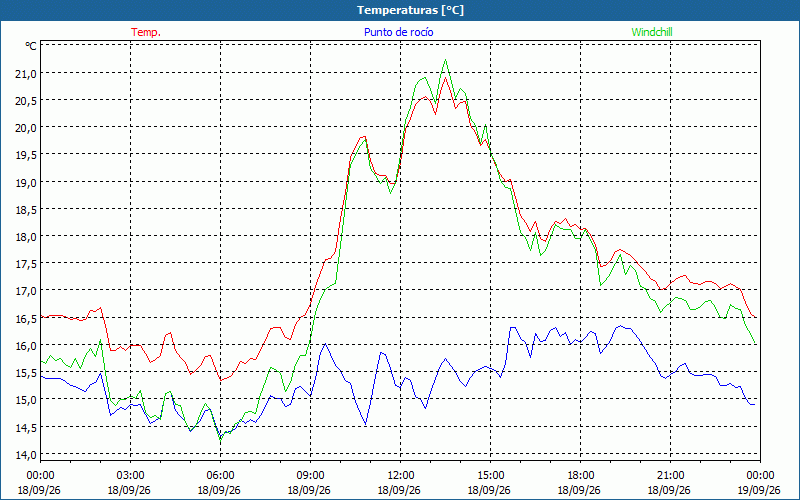
Task: Click the 06:00 time axis label
Action: [220, 476]
